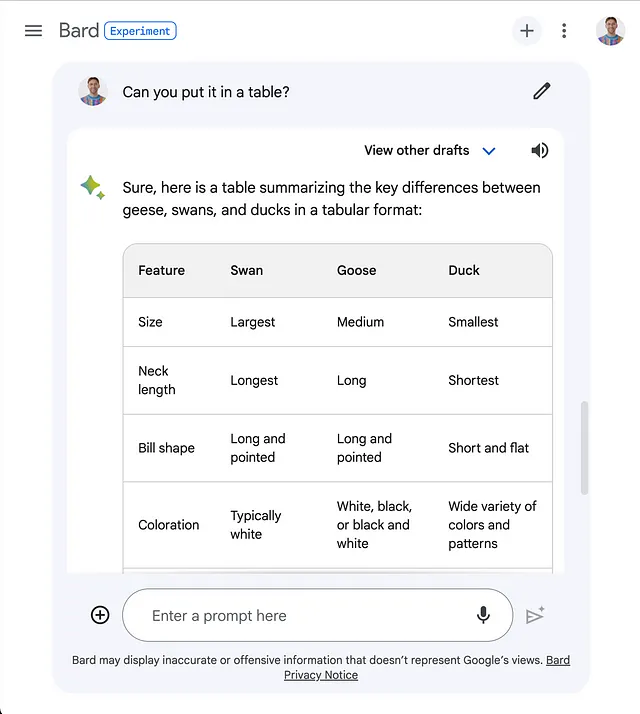Open the hamburger main menu
Screen dimensions: 640x714
[33, 31]
